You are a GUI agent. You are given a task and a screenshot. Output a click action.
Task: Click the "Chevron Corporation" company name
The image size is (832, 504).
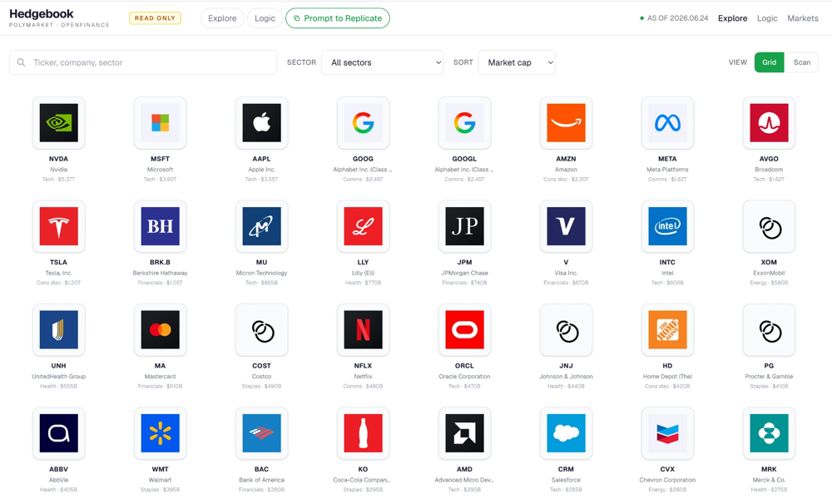point(667,480)
